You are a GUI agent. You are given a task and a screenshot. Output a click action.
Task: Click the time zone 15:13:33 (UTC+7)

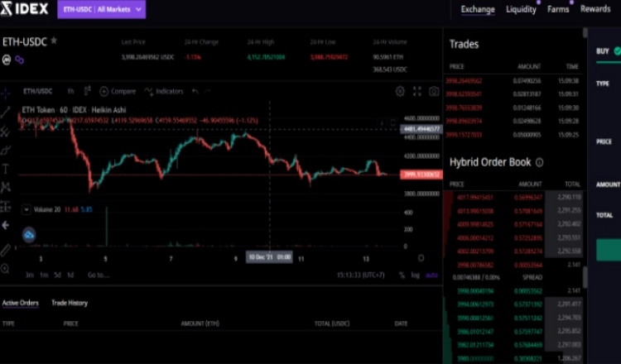(x=360, y=275)
